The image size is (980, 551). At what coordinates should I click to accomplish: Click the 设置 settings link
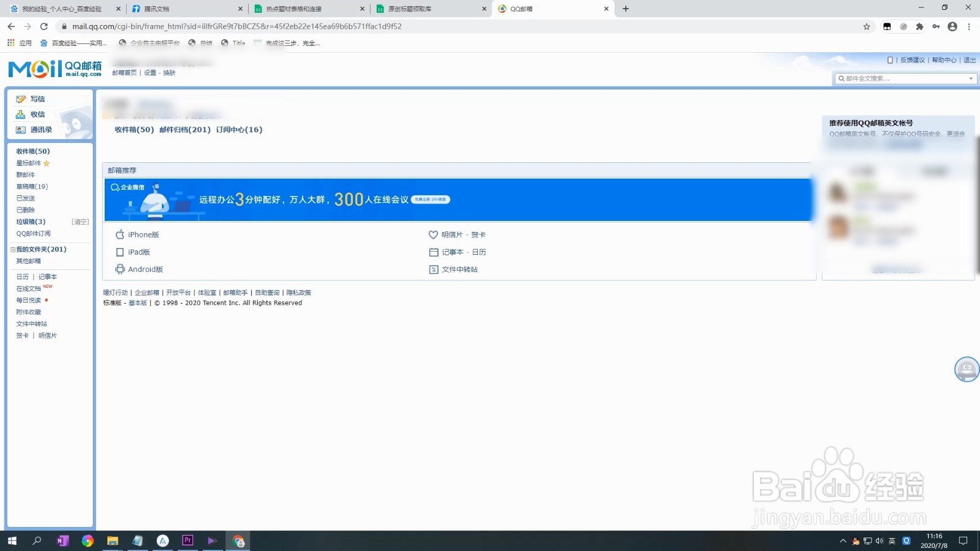[x=150, y=73]
